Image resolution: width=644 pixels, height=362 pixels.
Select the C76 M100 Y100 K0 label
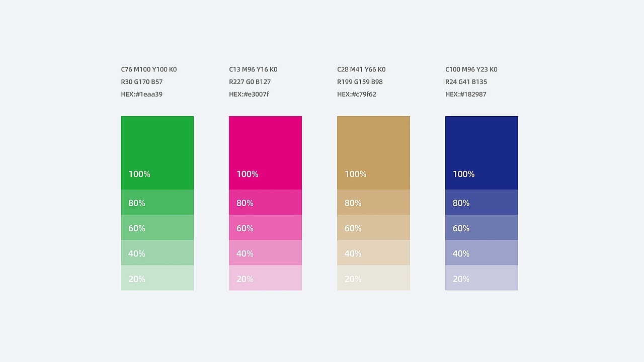point(149,69)
